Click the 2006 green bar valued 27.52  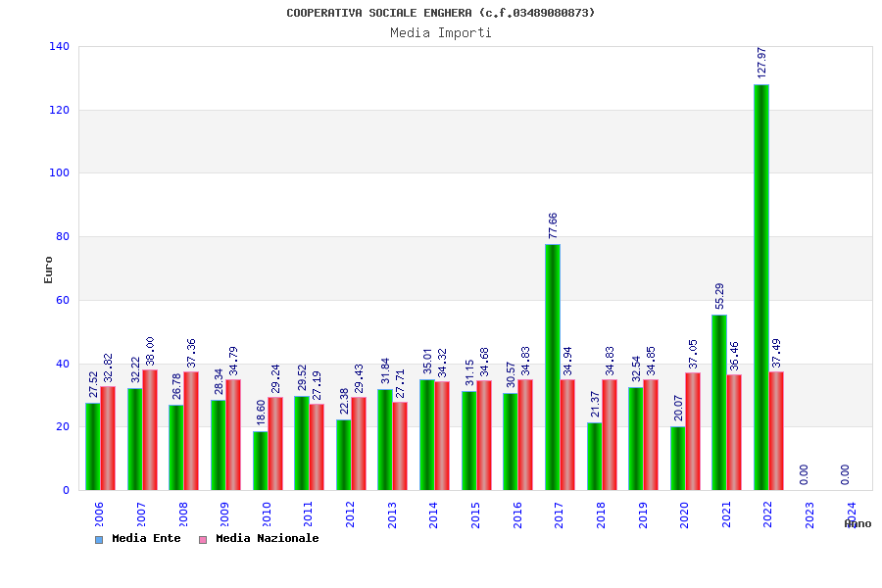[x=93, y=446]
